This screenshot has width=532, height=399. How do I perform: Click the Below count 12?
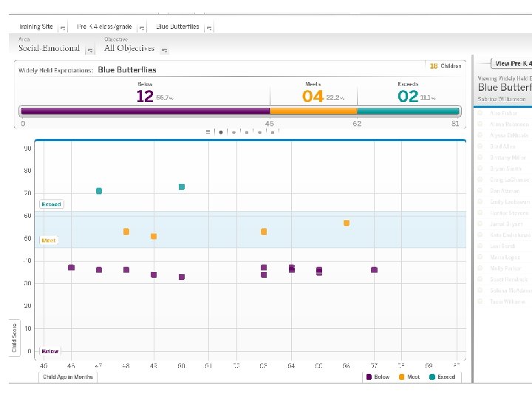(x=145, y=96)
